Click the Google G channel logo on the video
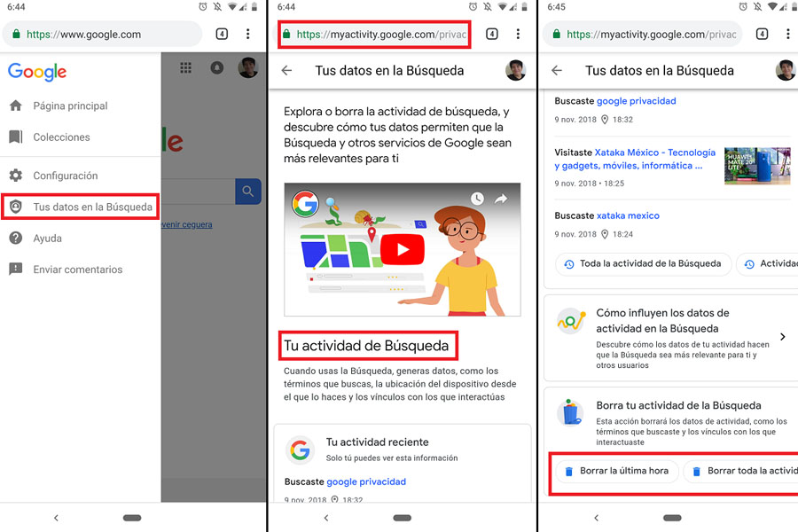 [x=305, y=204]
